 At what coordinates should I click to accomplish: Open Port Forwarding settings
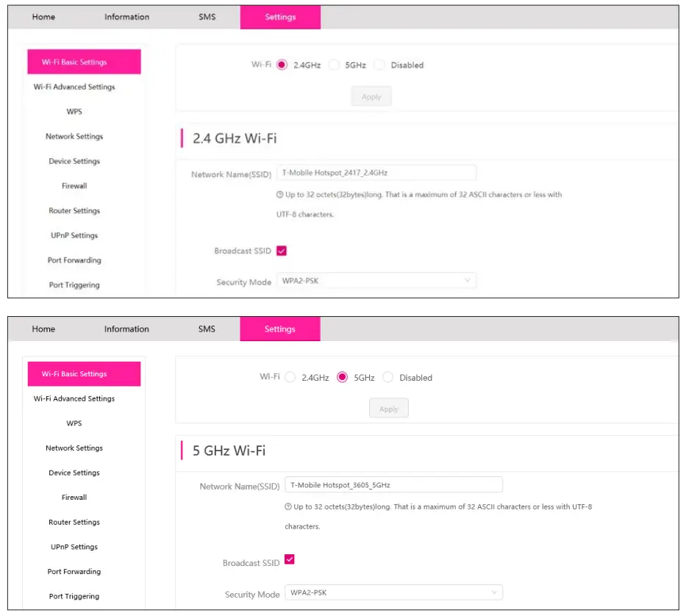click(x=74, y=259)
